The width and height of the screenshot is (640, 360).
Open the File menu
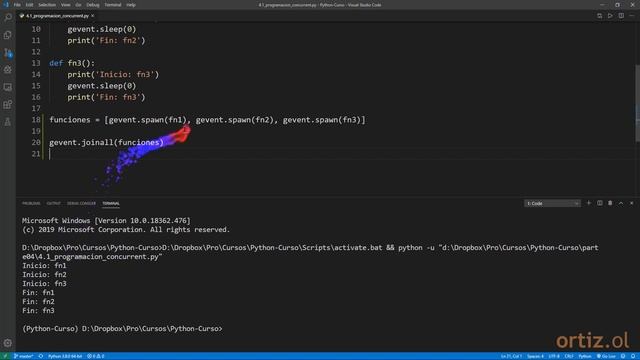pyautogui.click(x=17, y=5)
